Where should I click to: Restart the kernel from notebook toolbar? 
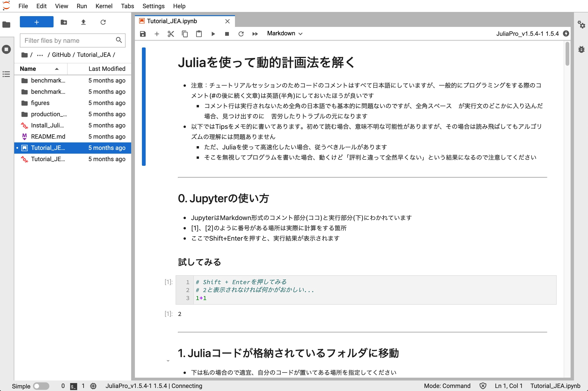[x=241, y=34]
